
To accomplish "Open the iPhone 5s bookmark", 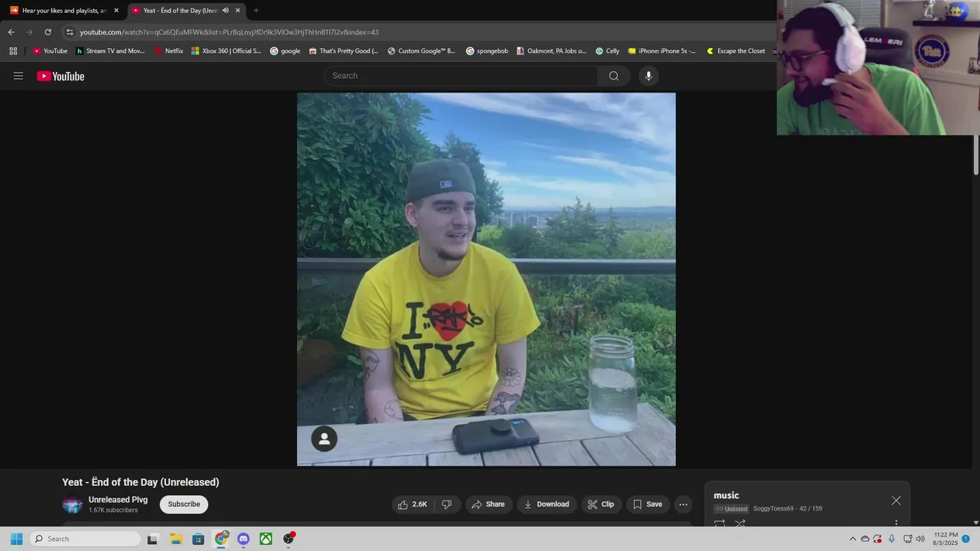I will tap(661, 51).
